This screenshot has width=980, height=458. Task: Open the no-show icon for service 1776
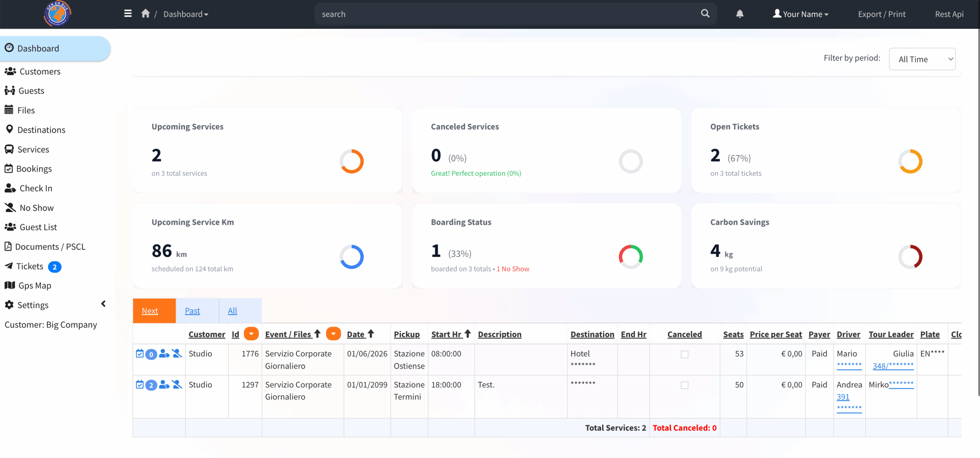pyautogui.click(x=177, y=353)
